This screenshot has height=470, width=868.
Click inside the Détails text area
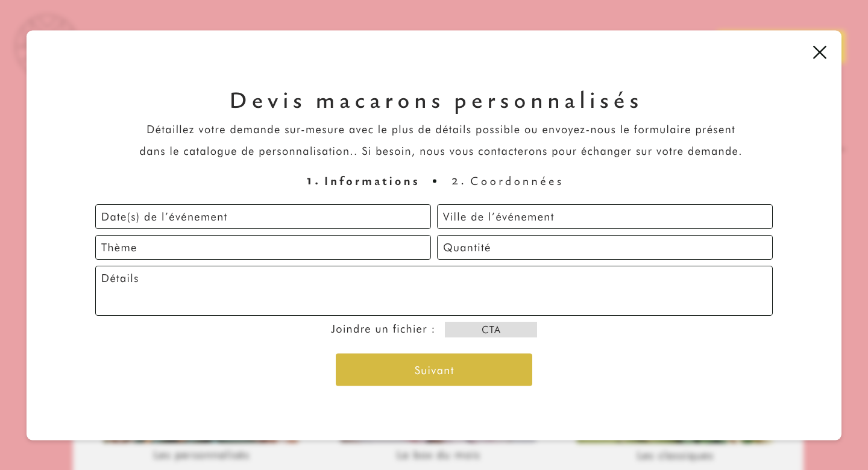coord(434,290)
